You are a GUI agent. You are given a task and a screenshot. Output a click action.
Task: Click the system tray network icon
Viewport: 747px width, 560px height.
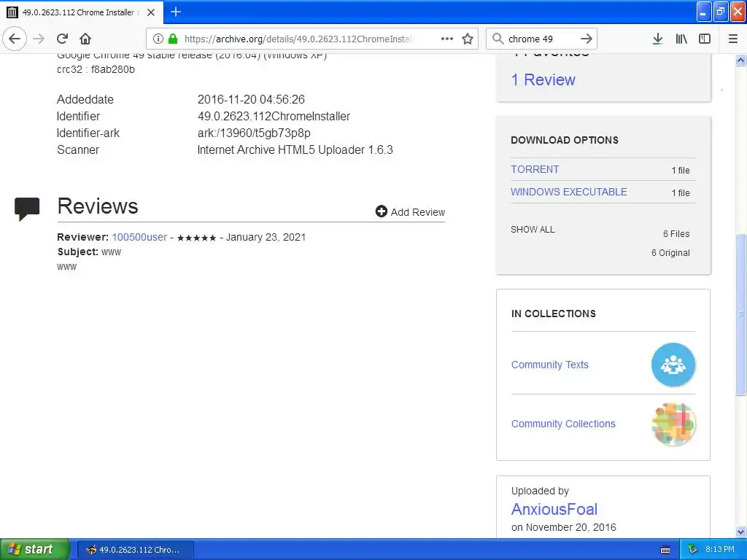coord(693,550)
